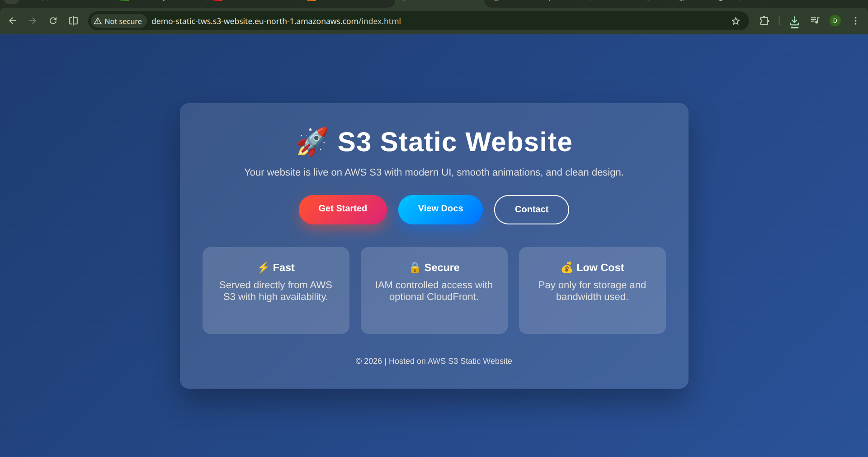Screen dimensions: 868x457
Task: Open the Extensions puzzle icon
Action: pos(764,21)
